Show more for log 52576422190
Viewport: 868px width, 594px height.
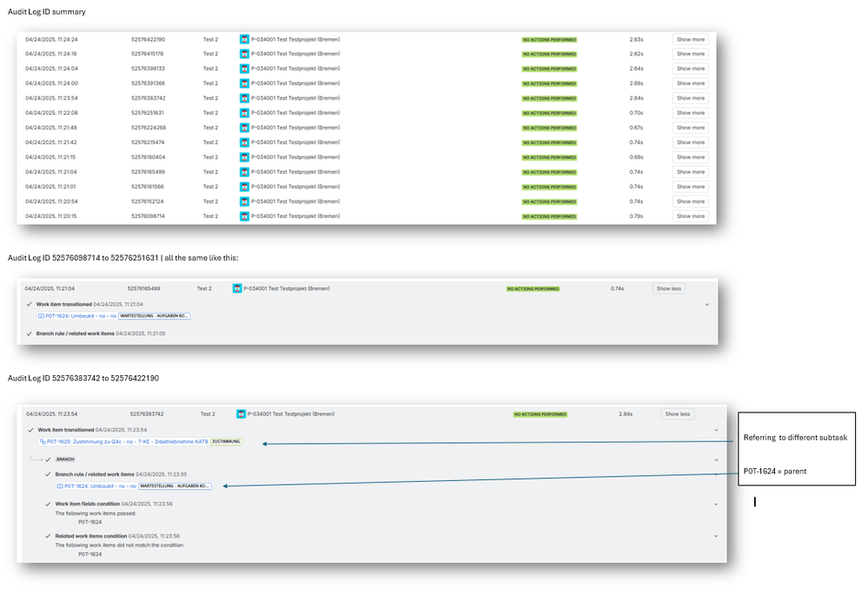(x=690, y=39)
